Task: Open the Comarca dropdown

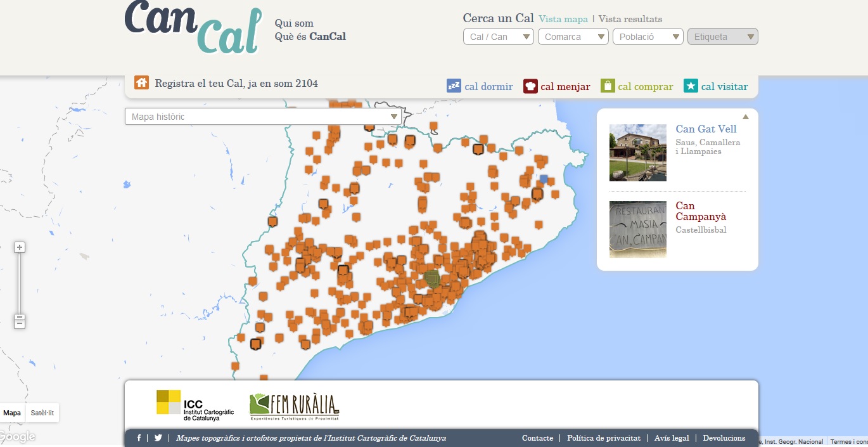Action: pos(573,37)
